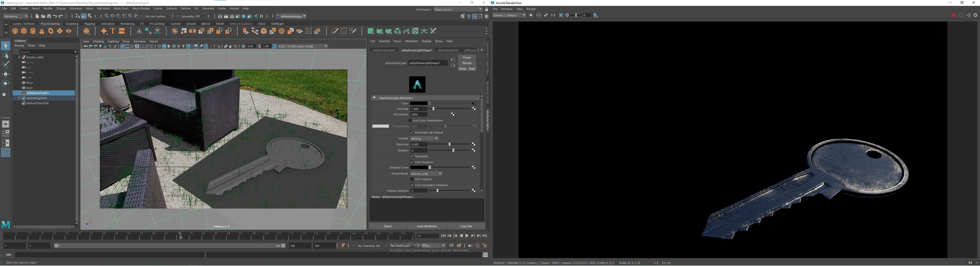Open the Camera_1_Shape1 dropdown in Arnold RenderView

click(x=509, y=15)
